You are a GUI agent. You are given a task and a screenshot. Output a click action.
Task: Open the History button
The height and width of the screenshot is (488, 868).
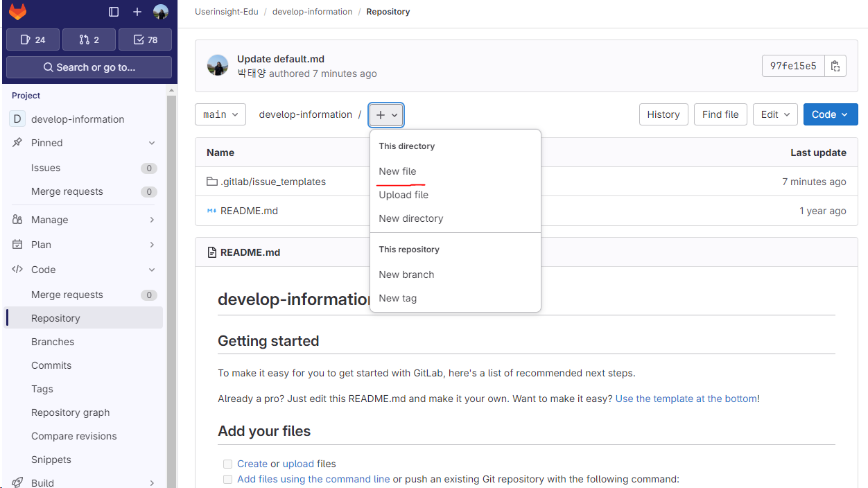point(663,114)
